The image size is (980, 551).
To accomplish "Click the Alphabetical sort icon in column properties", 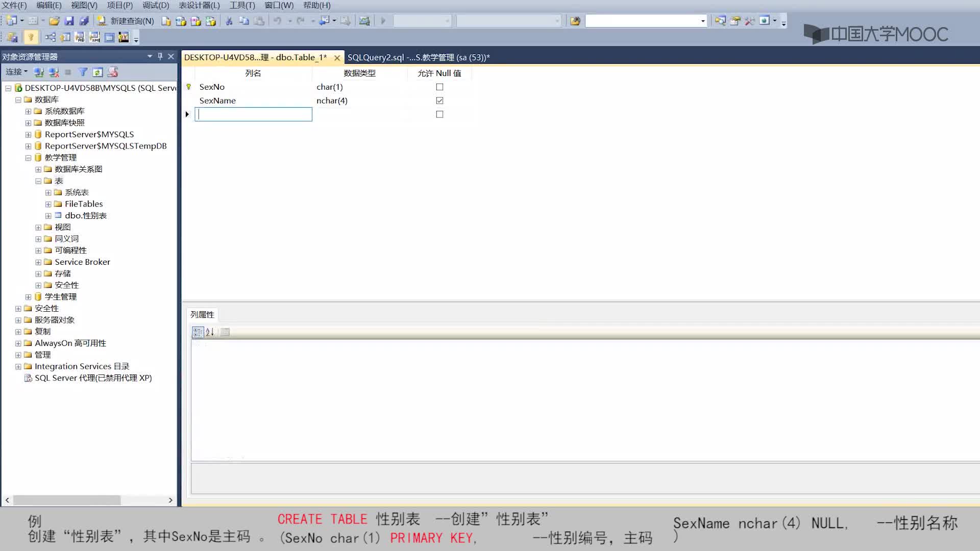I will click(x=210, y=332).
